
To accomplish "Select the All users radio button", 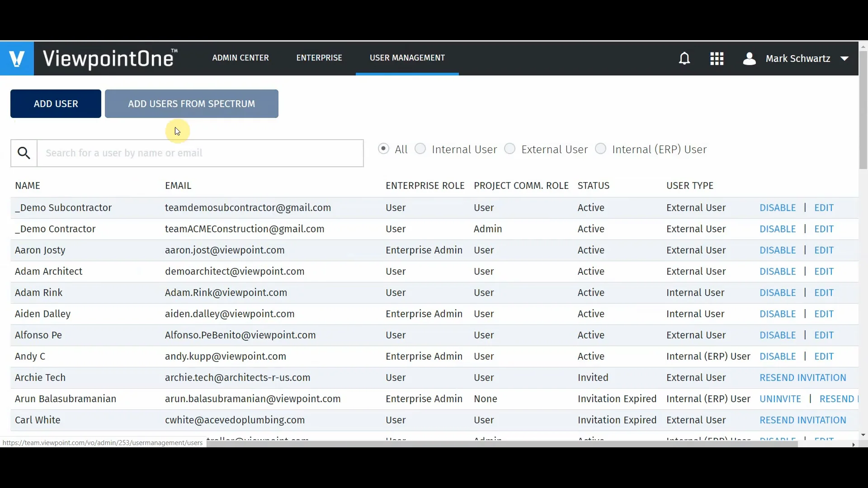I will 383,149.
